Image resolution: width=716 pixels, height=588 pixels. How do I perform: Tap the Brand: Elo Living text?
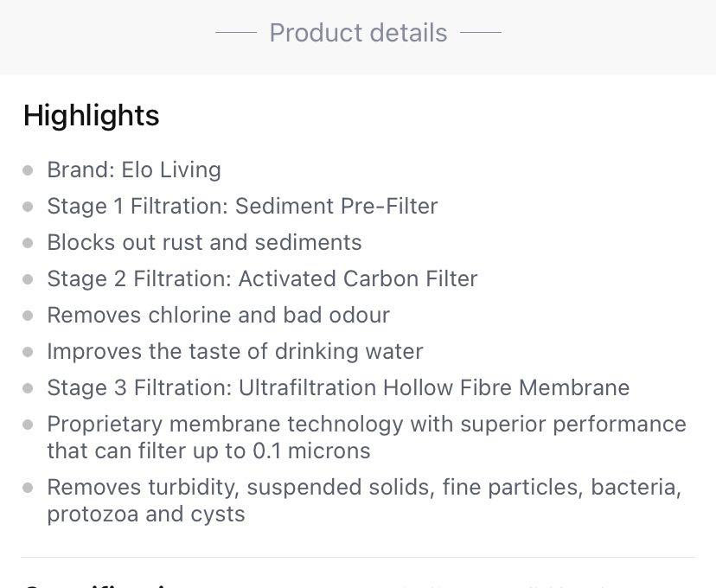[x=134, y=169]
